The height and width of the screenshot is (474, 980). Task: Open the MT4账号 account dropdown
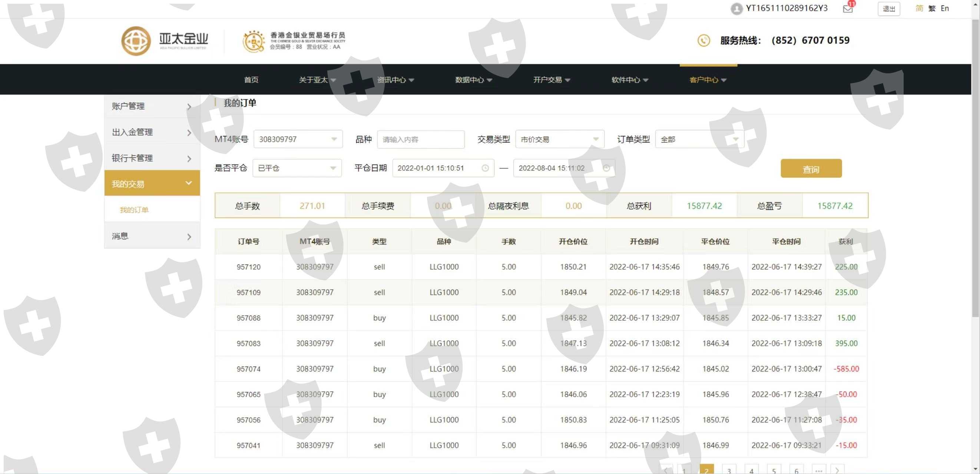click(x=298, y=139)
